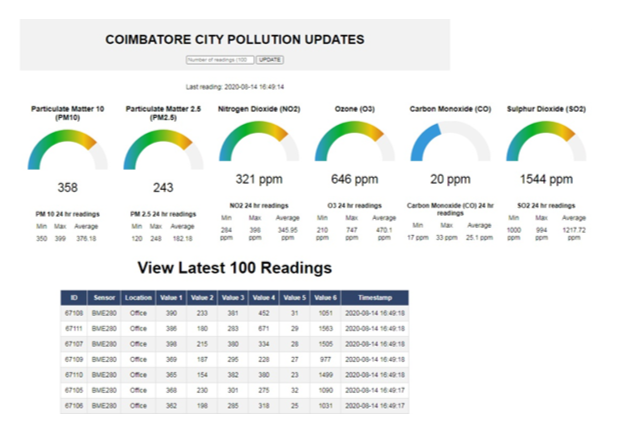The width and height of the screenshot is (639, 438).
Task: Select table row with ID 67109
Action: [x=235, y=360]
